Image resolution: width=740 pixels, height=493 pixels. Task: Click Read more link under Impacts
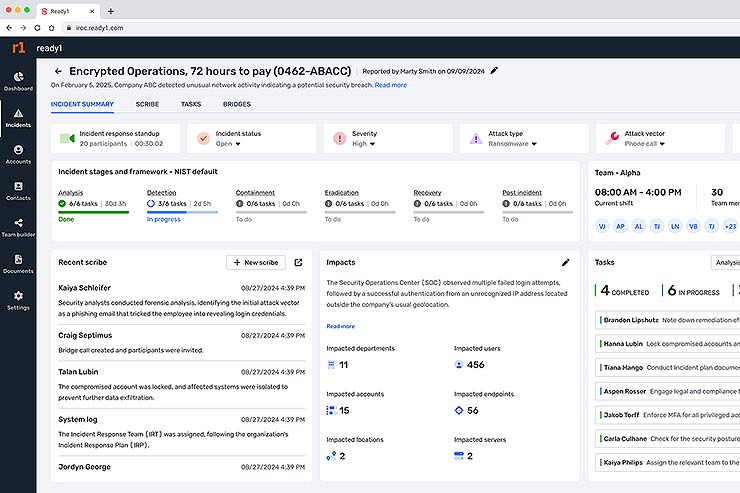[340, 326]
